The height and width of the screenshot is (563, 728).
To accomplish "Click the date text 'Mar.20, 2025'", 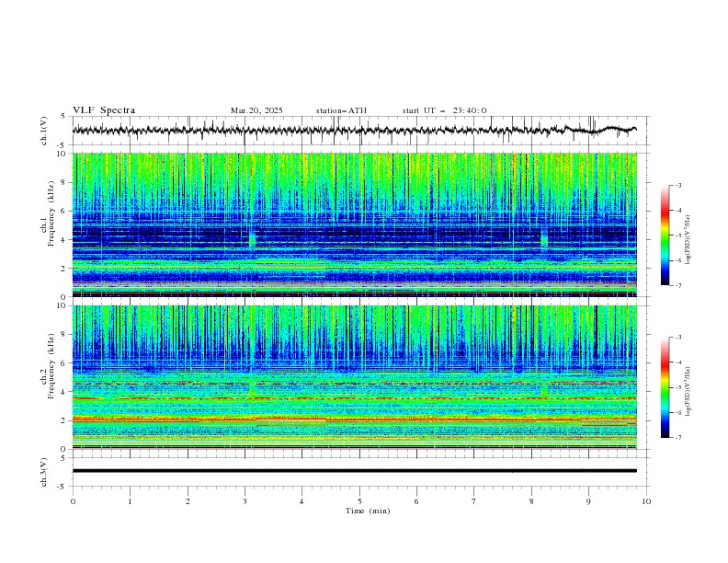I will 256,110.
